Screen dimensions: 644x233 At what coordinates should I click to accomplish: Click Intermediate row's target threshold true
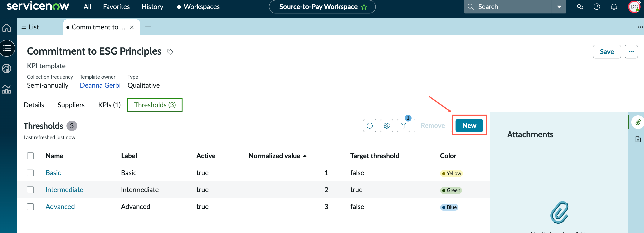click(356, 190)
